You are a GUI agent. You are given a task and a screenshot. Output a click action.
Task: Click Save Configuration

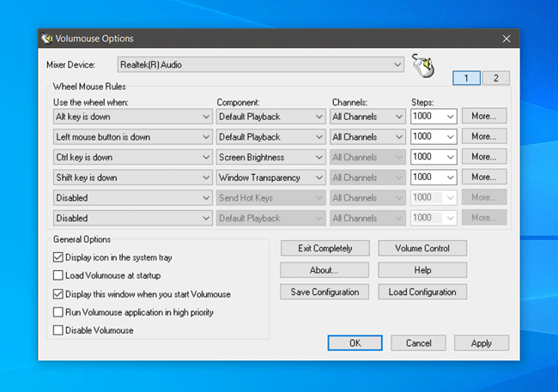(324, 292)
